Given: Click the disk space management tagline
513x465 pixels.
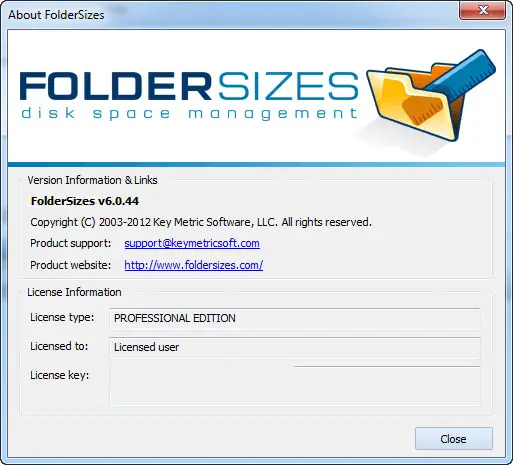Looking at the screenshot, I should (x=189, y=113).
